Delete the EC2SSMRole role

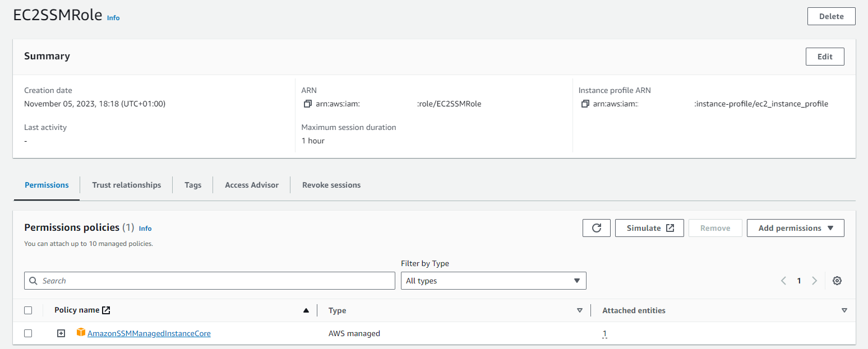click(831, 16)
